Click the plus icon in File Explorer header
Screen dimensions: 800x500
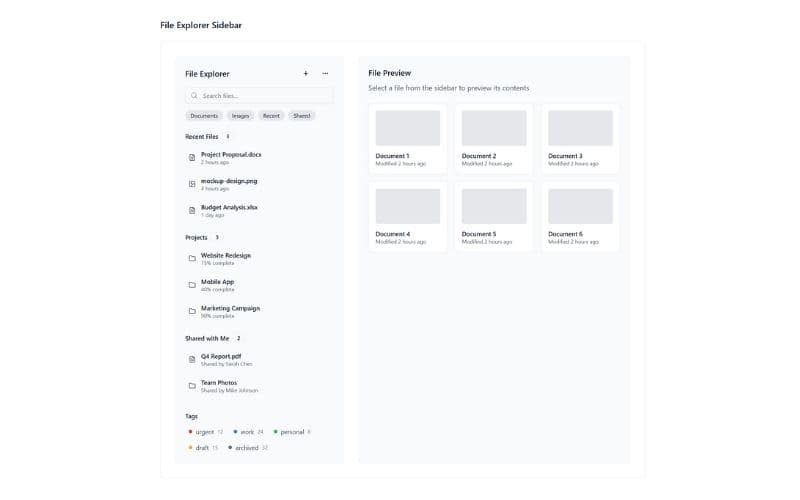[306, 73]
